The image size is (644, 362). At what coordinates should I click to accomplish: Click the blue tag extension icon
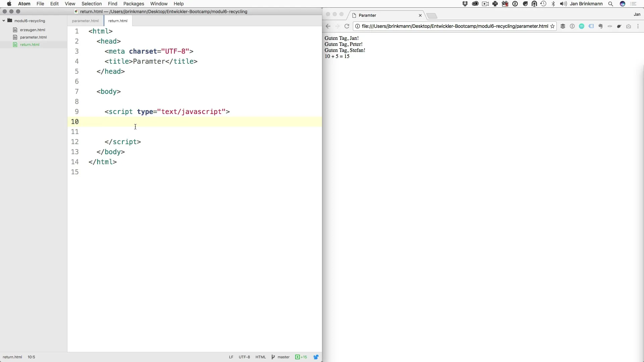point(591,26)
